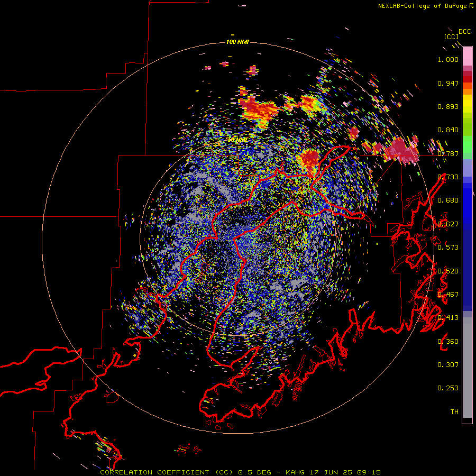Click the CORRELATION COEFFICIENT (CC) caption text
This screenshot has width=476, height=476.
tap(167, 472)
